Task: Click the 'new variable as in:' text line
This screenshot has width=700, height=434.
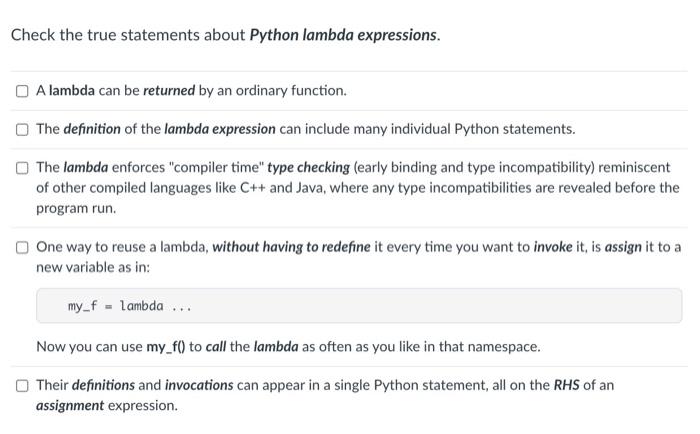Action: tap(93, 267)
